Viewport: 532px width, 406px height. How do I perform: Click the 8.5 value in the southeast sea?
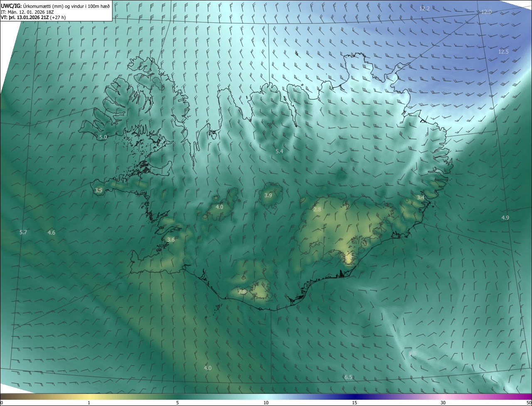pyautogui.click(x=412, y=353)
